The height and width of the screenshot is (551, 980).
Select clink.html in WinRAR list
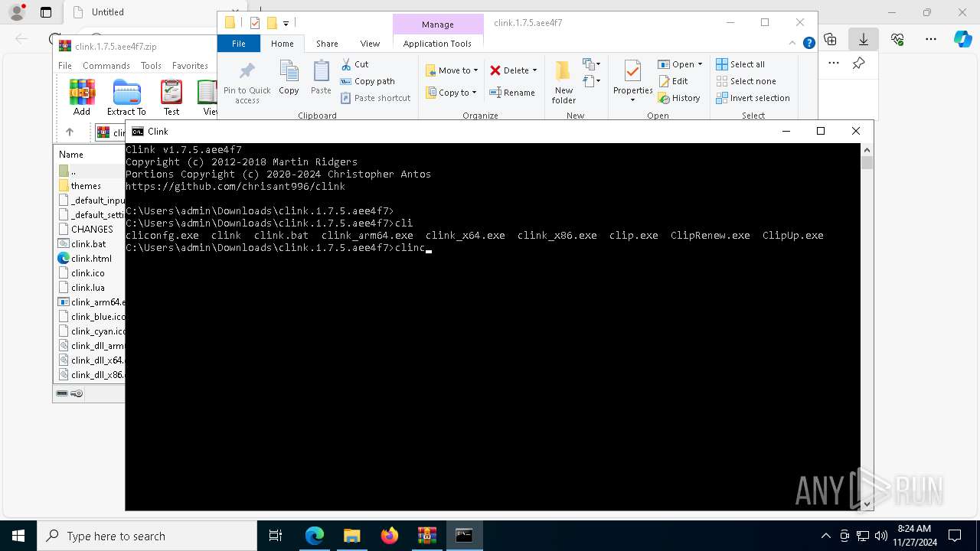point(91,258)
